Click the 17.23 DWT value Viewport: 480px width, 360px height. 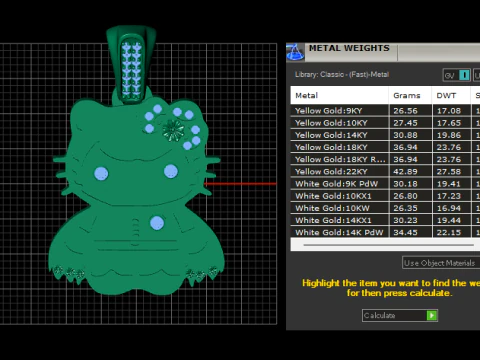(449, 196)
